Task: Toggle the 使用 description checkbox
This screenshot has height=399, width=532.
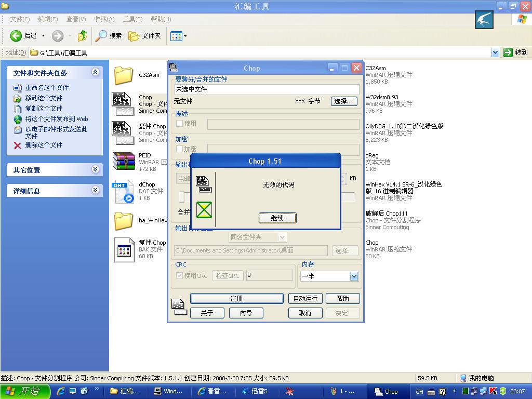Action: coord(179,124)
